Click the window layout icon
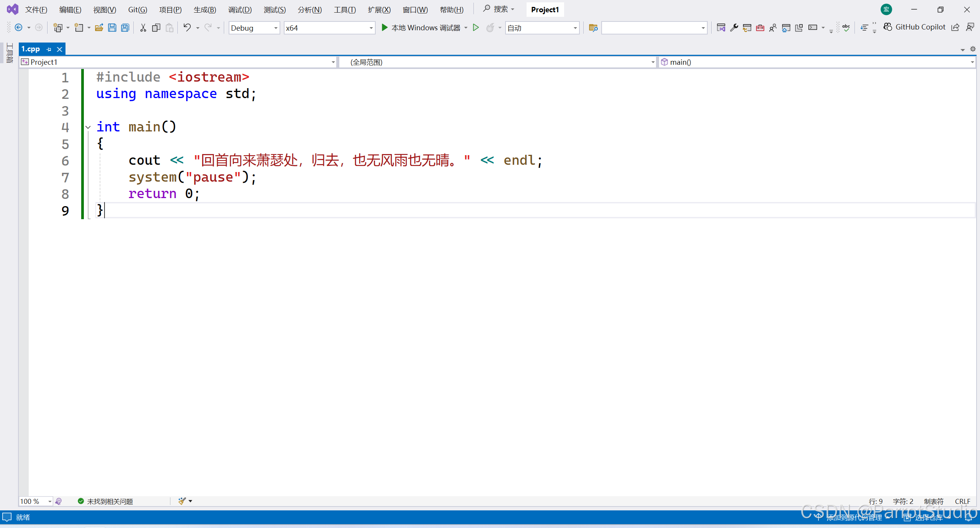Image resolution: width=980 pixels, height=528 pixels. [799, 28]
